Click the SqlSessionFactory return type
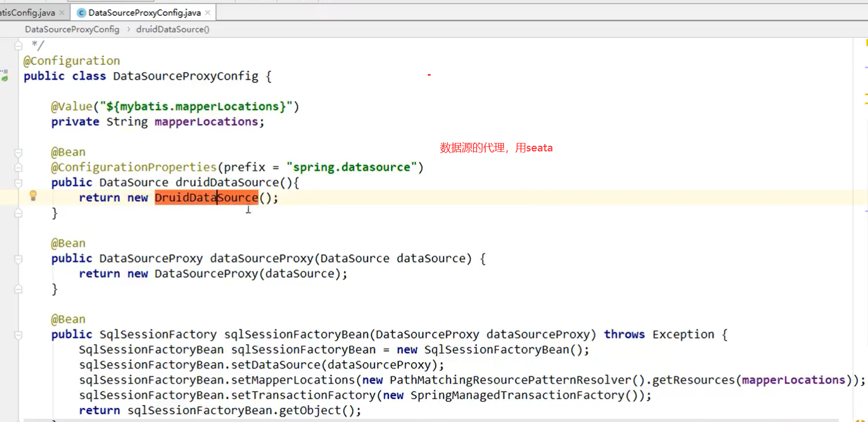This screenshot has width=868, height=422. pos(158,334)
